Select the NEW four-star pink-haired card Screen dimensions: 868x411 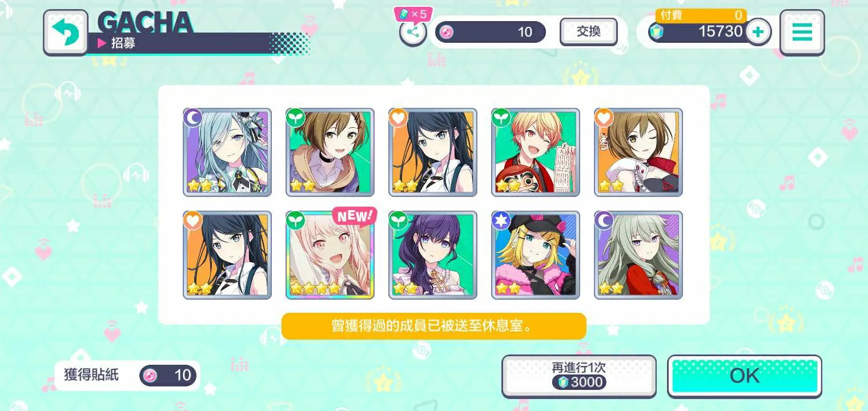[330, 255]
